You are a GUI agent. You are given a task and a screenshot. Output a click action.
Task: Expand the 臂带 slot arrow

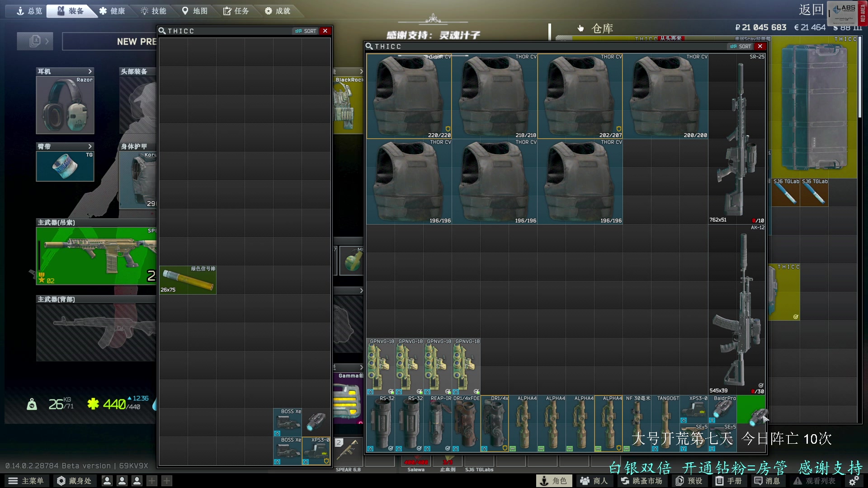pyautogui.click(x=90, y=146)
